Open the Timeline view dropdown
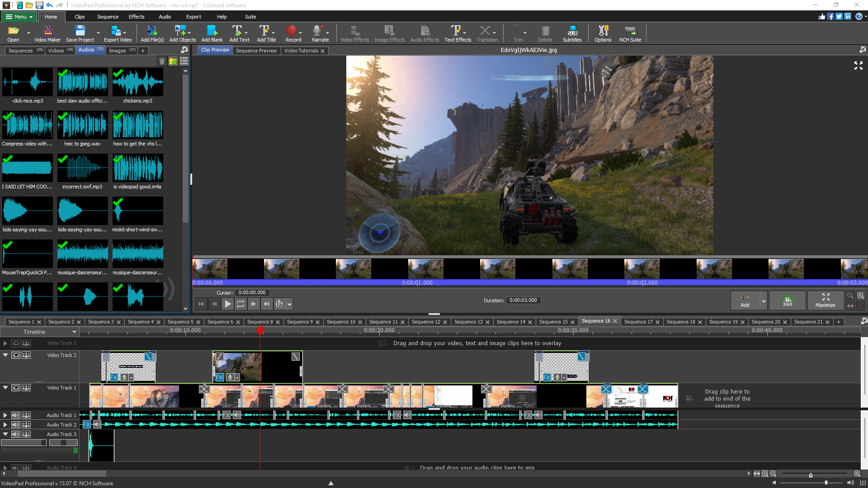This screenshot has height=488, width=868. pyautogui.click(x=74, y=332)
